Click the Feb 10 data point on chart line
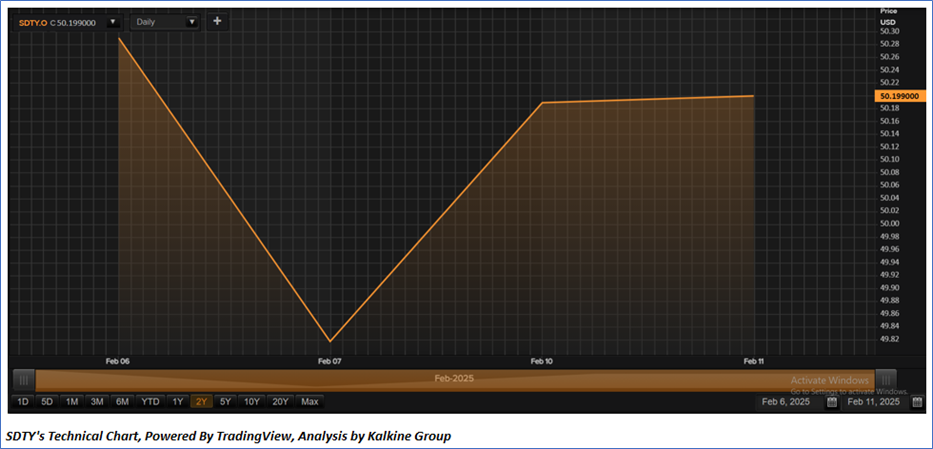The height and width of the screenshot is (449, 933). tap(542, 103)
